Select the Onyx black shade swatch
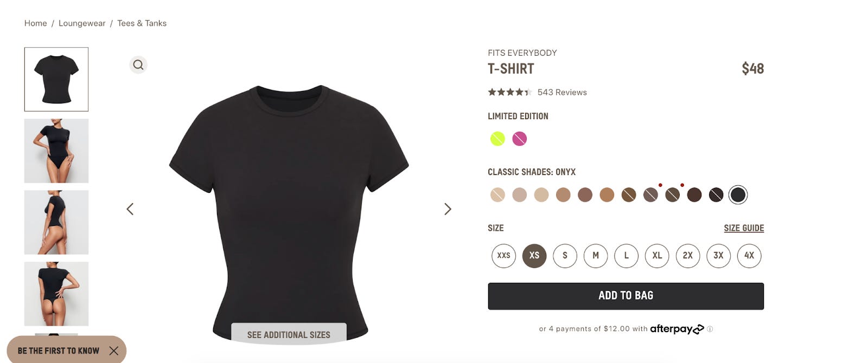This screenshot has height=363, width=868. 738,195
